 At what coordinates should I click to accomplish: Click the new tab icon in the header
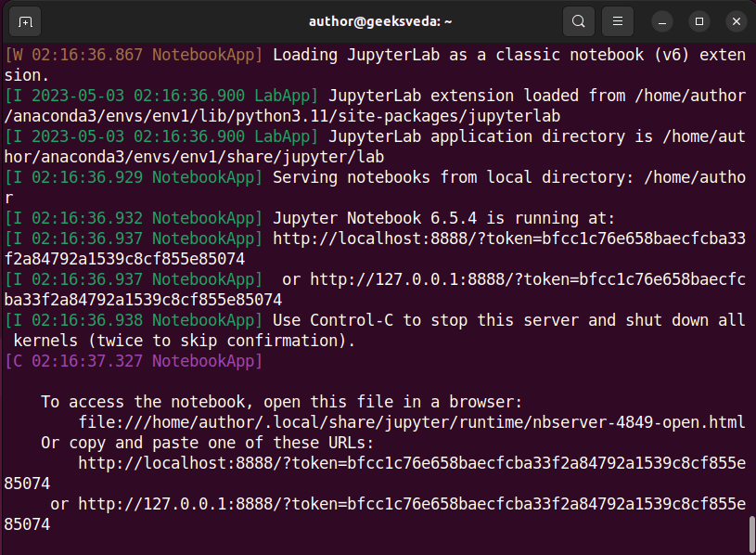tap(25, 20)
